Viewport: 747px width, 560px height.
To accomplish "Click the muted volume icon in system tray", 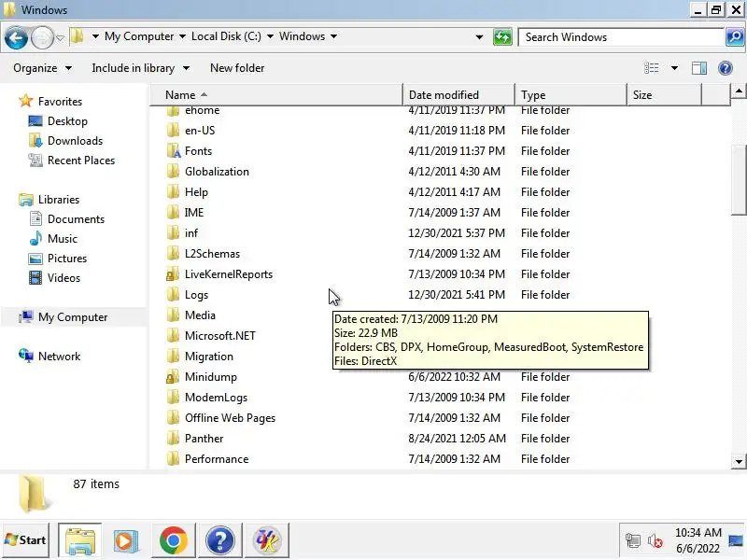I will (x=655, y=540).
